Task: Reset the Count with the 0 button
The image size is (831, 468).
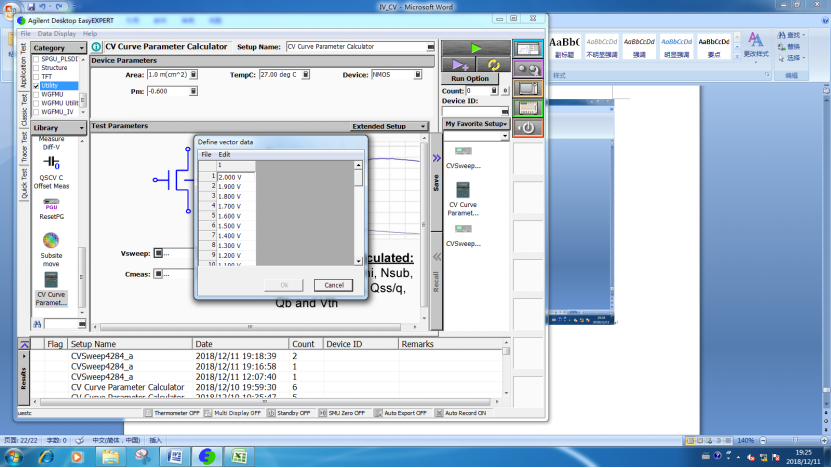Action: [505, 91]
